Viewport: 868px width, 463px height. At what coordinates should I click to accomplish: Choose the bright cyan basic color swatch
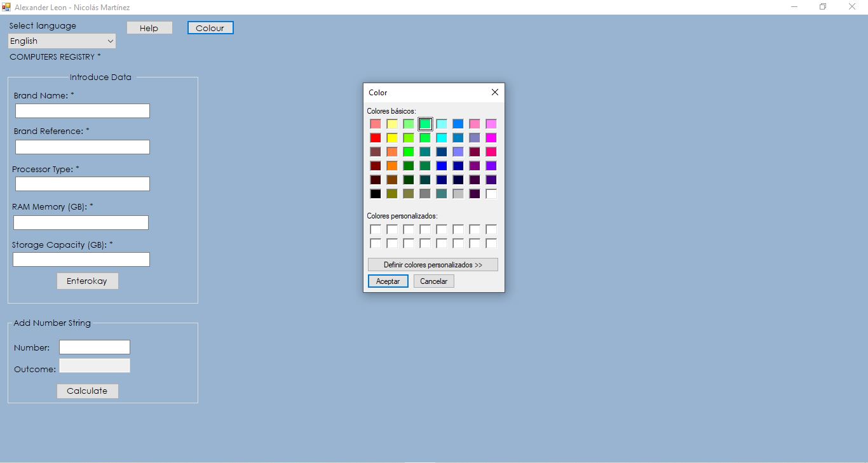click(442, 138)
